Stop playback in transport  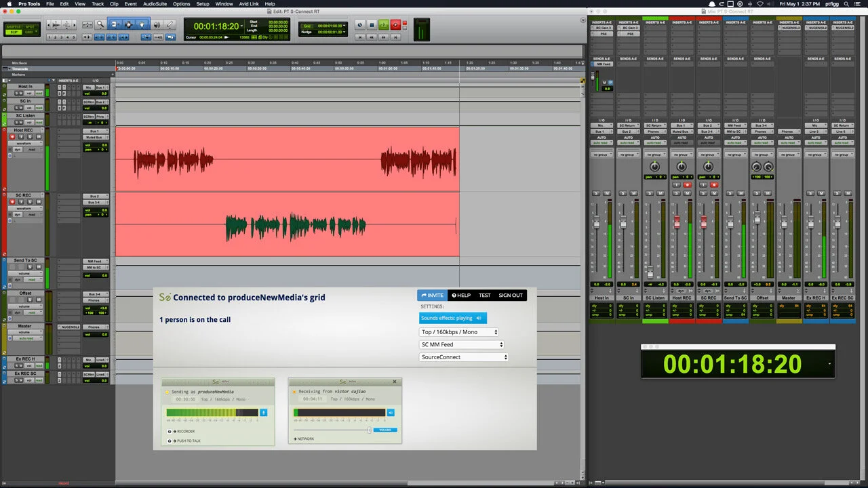(x=372, y=24)
